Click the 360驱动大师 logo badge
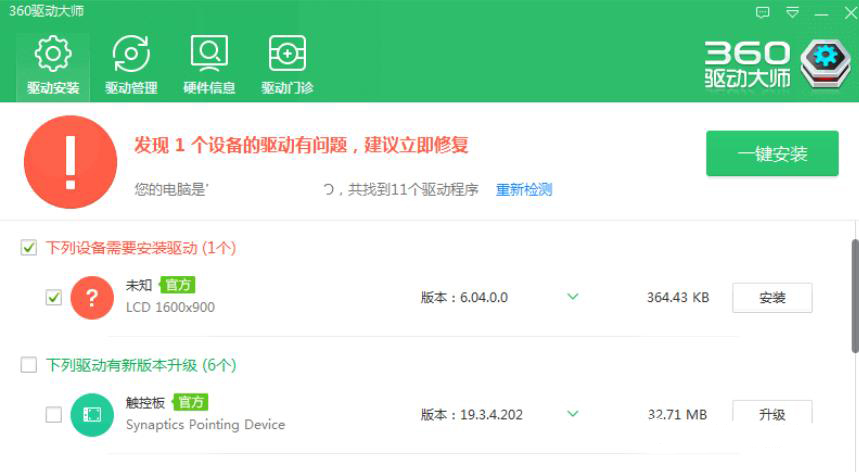 click(x=826, y=63)
